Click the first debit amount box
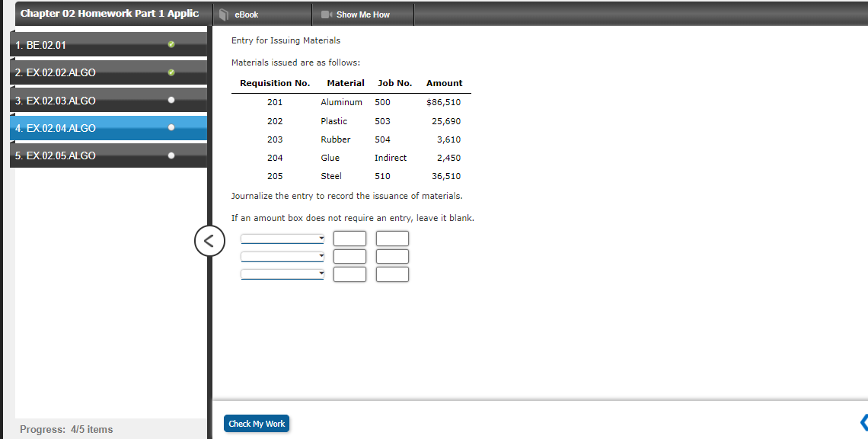This screenshot has width=868, height=439. pyautogui.click(x=349, y=238)
